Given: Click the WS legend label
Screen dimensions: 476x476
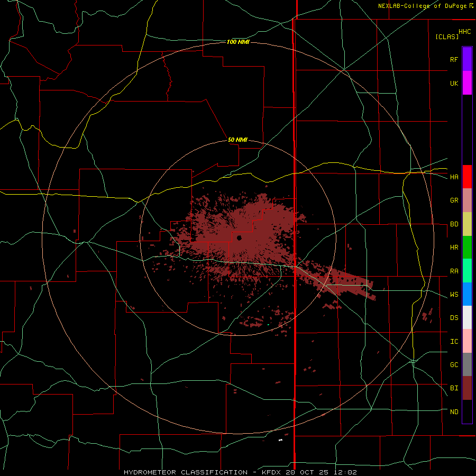Looking at the screenshot, I should point(454,295).
